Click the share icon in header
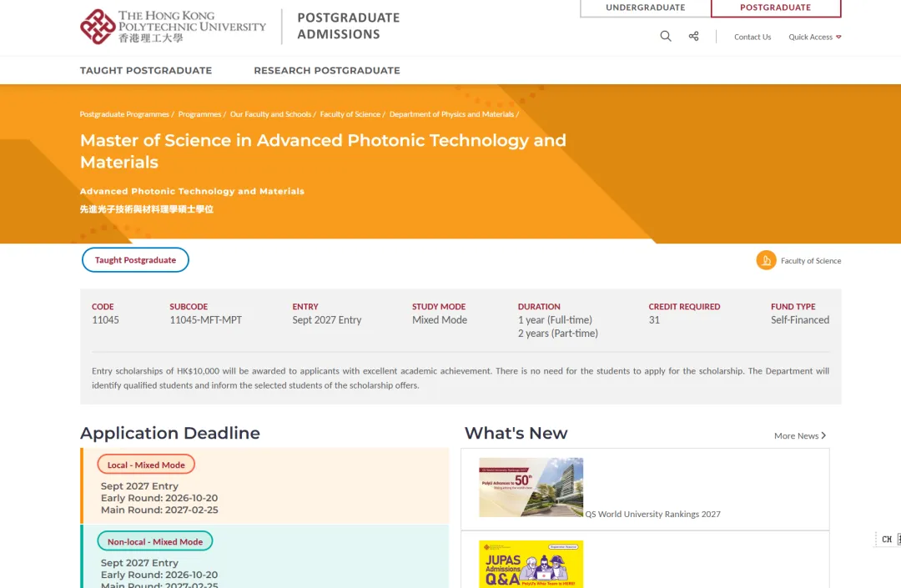The height and width of the screenshot is (588, 901). pos(693,36)
